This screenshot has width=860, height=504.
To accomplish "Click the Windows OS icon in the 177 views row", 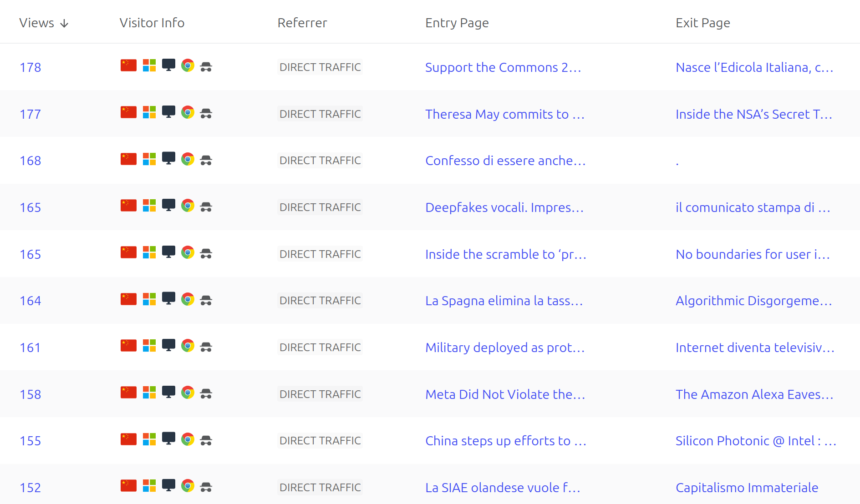I will [149, 112].
